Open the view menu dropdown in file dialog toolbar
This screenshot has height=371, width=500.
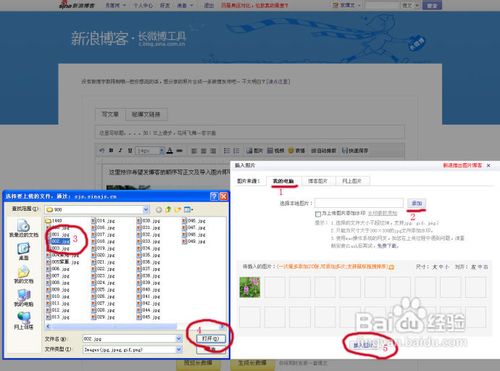click(189, 210)
